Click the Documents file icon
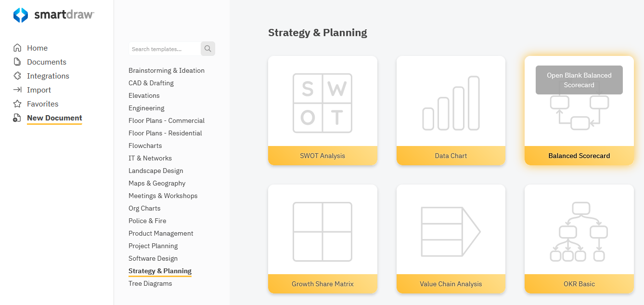Viewport: 644px width, 305px height. (x=17, y=62)
